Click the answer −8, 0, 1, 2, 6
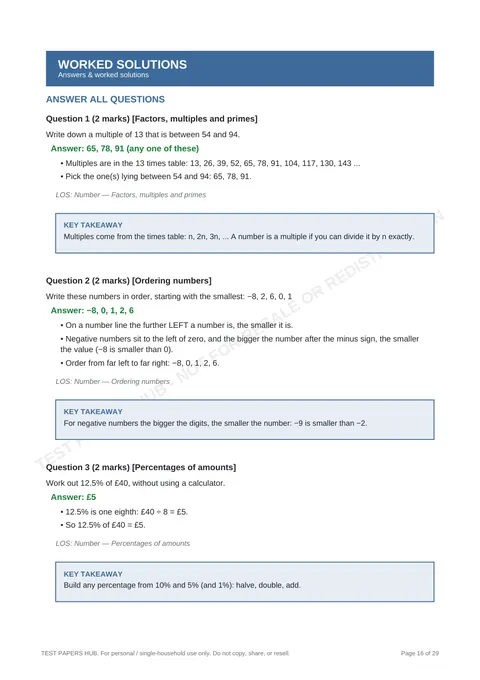480x680 pixels. (92, 311)
